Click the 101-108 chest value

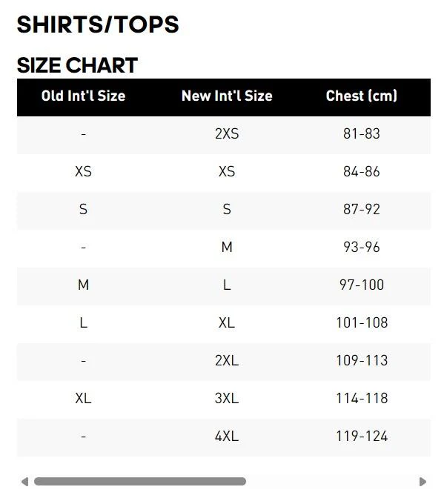click(362, 322)
